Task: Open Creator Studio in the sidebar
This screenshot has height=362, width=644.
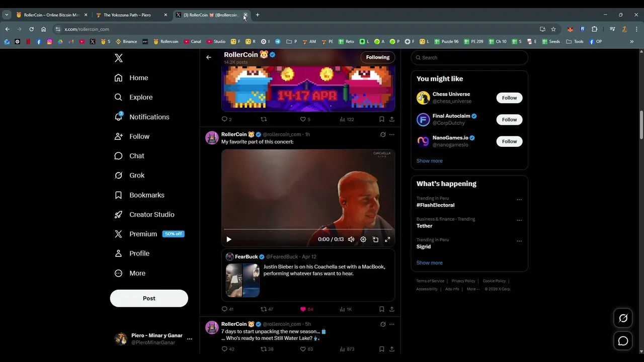Action: point(144,215)
